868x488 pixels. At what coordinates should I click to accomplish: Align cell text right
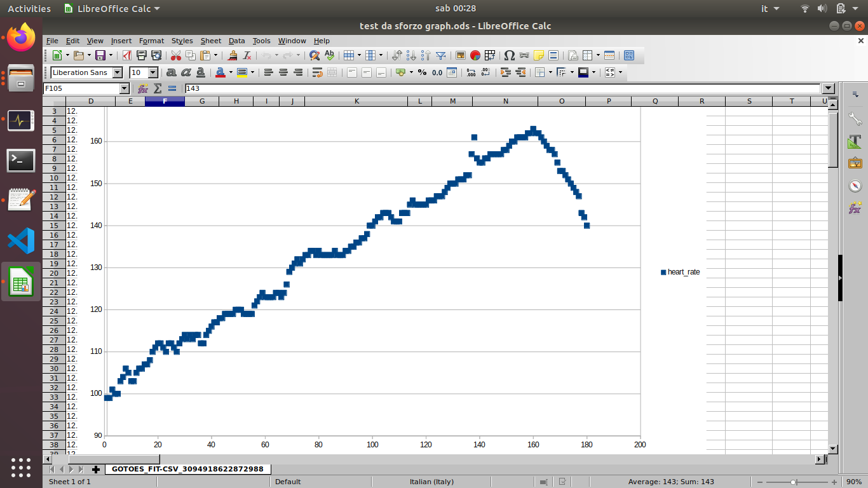[298, 72]
